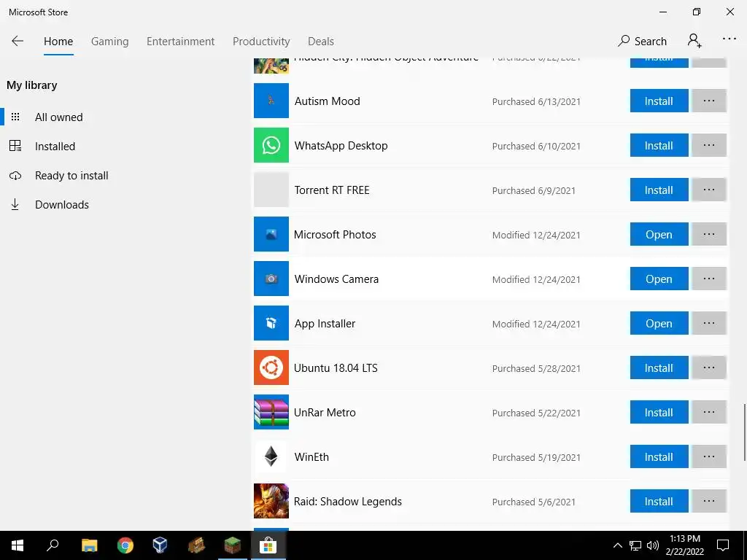747x560 pixels.
Task: Go to the Deals tab
Action: tap(321, 42)
